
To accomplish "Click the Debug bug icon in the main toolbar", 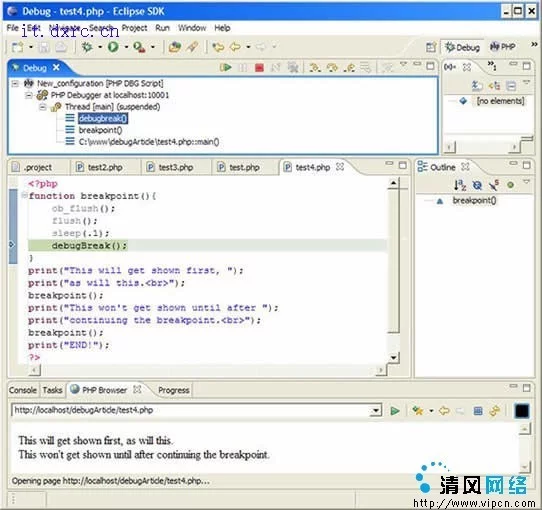I will [x=87, y=47].
